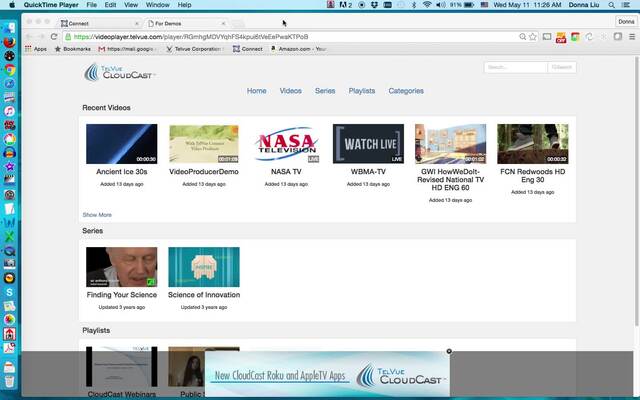Open the Playlists navigation link
640x400 pixels.
pyautogui.click(x=362, y=91)
